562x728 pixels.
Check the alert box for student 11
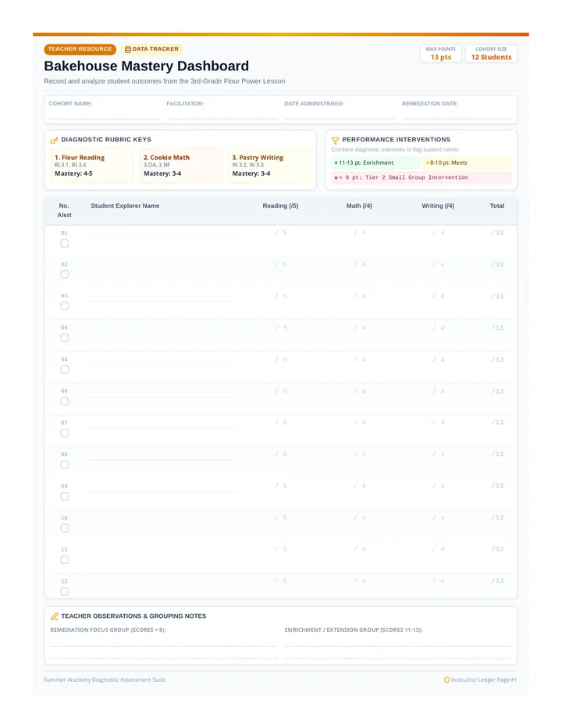click(65, 560)
